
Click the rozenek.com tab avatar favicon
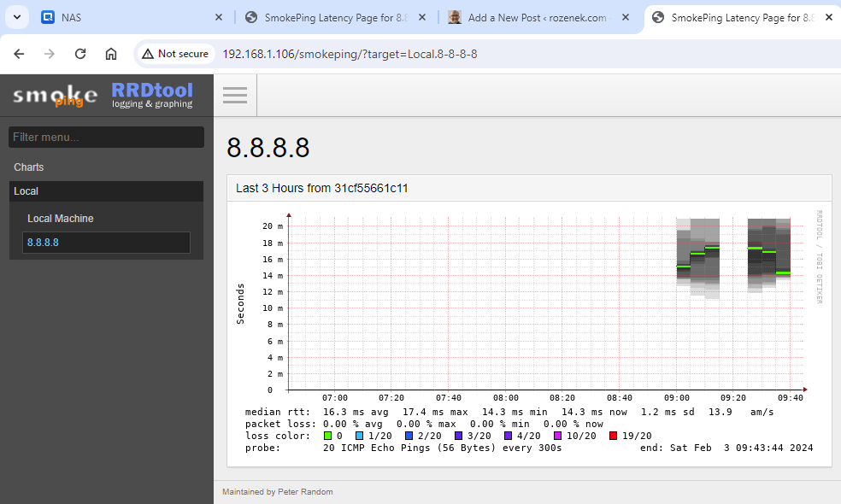[x=455, y=17]
